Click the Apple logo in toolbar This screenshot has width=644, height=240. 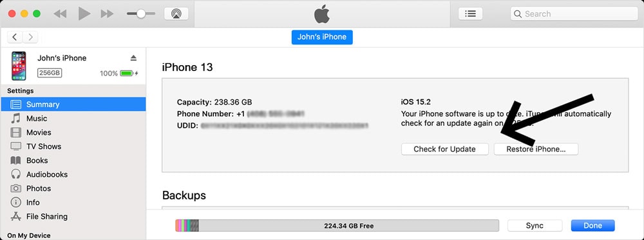click(x=322, y=14)
